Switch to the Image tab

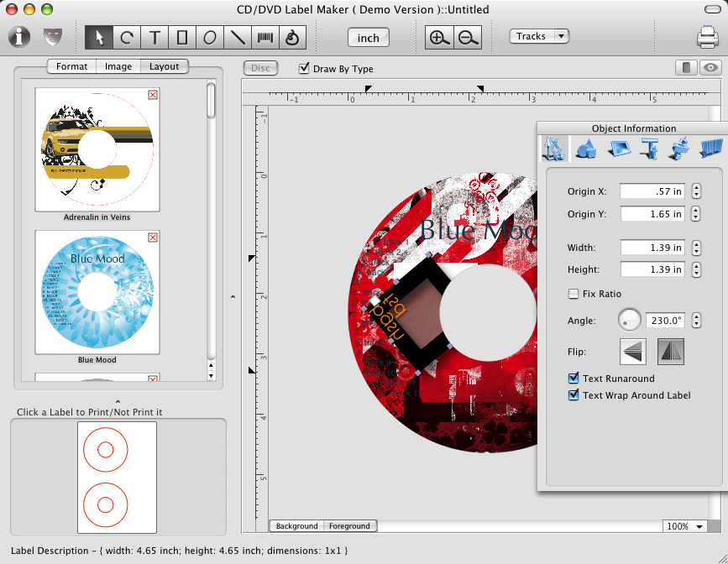point(118,66)
